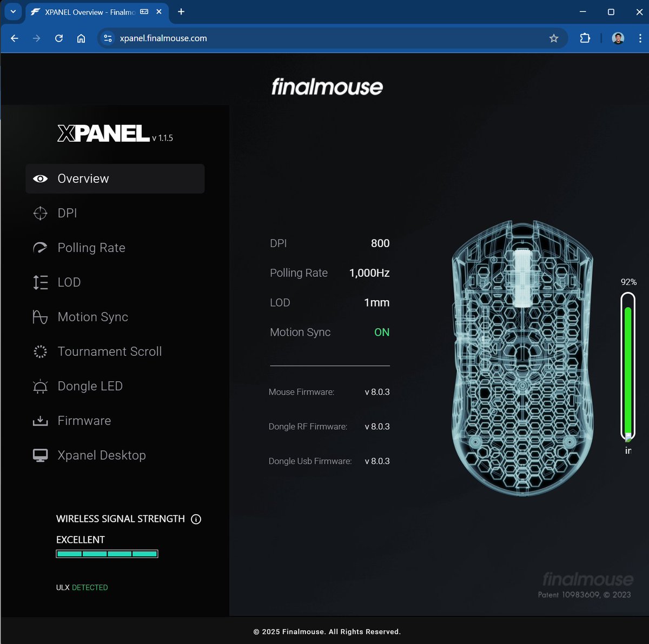Click the Polling Rate value 1,000Hz
Viewport: 649px width, 644px height.
pos(369,273)
